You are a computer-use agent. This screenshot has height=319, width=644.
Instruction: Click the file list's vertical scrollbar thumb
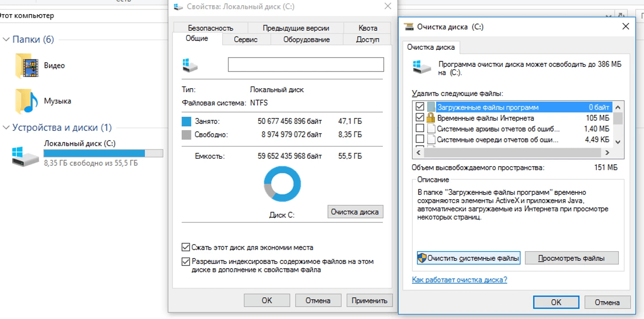[x=618, y=118]
